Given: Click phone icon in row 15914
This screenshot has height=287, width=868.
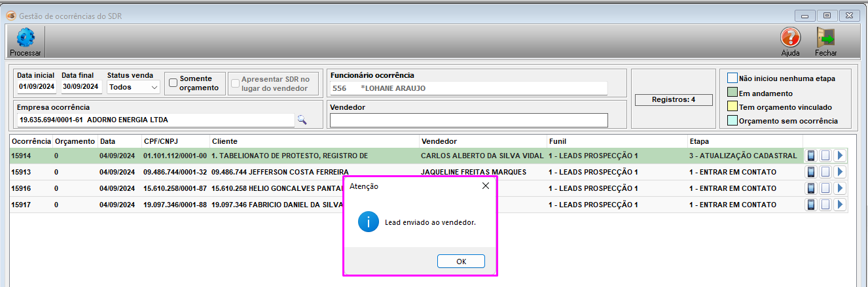Looking at the screenshot, I should click(x=811, y=156).
